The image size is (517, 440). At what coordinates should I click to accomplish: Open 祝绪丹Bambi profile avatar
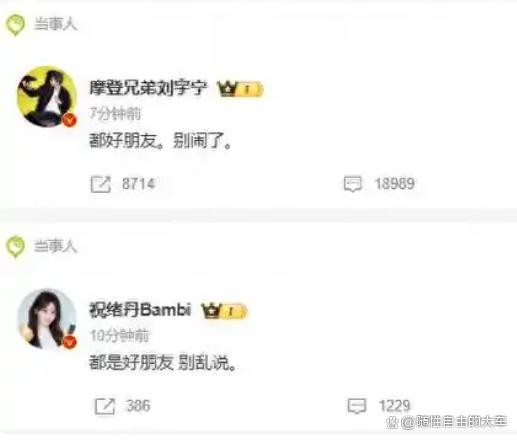point(47,319)
